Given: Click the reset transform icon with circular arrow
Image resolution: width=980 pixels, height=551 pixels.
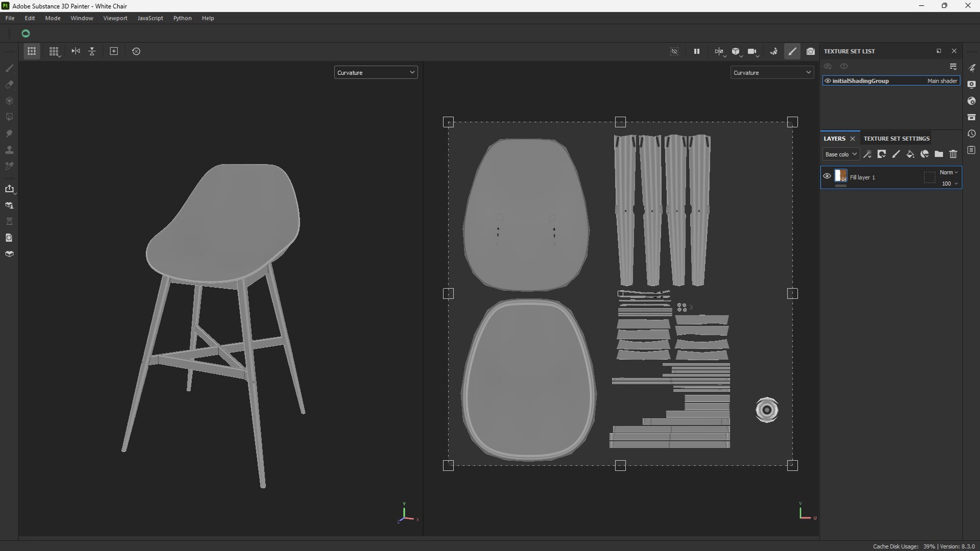Looking at the screenshot, I should coord(136,51).
